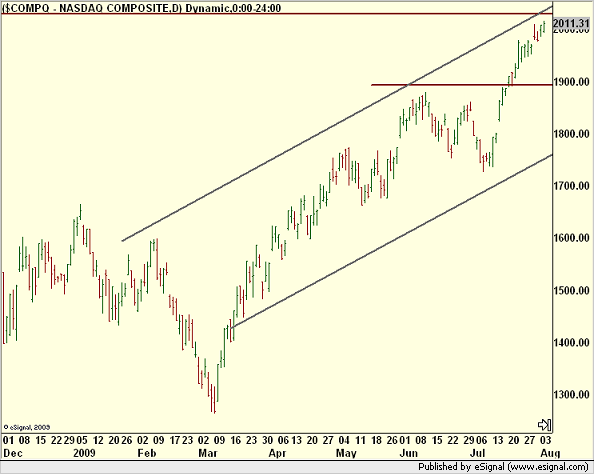Click the $COMPO - NASDAQ COMPOSITE chart title
594x474 pixels.
coord(142,8)
